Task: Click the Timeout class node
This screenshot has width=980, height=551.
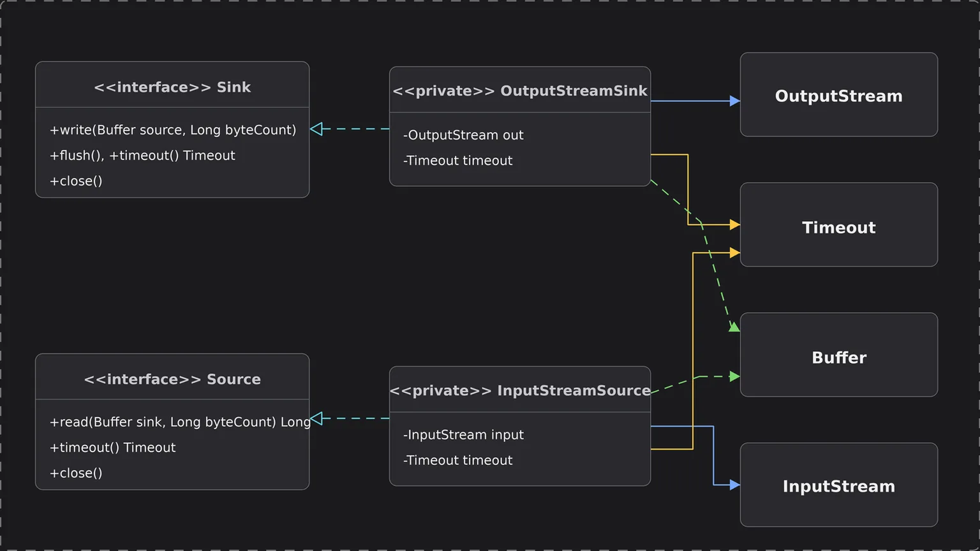Action: point(839,224)
